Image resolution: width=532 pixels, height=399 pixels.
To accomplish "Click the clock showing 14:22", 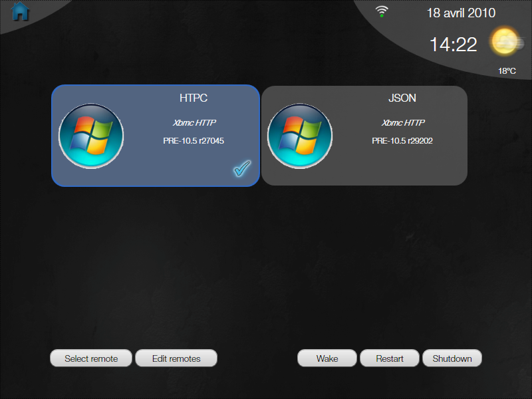I will (454, 45).
